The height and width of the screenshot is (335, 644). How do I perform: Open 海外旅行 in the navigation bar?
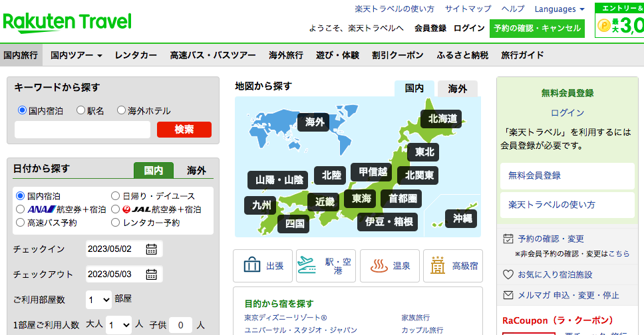click(x=286, y=55)
